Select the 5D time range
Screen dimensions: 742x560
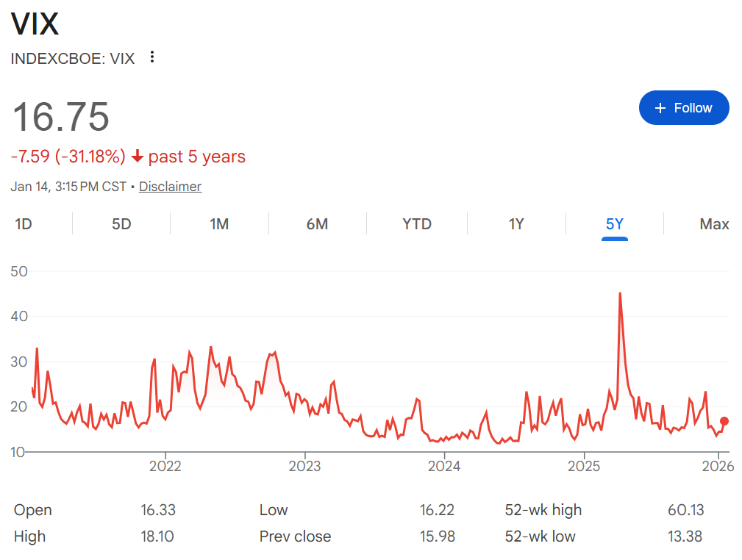121,224
